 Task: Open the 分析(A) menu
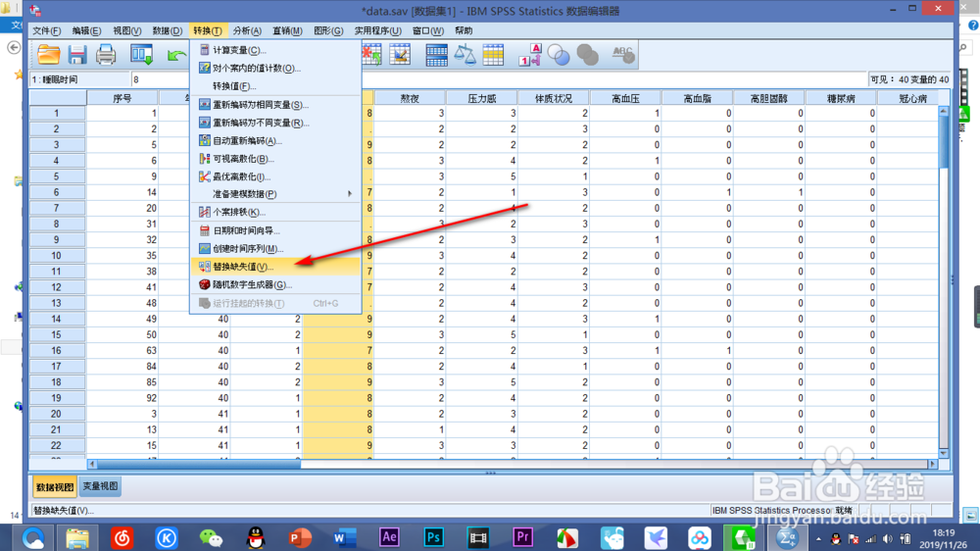247,30
